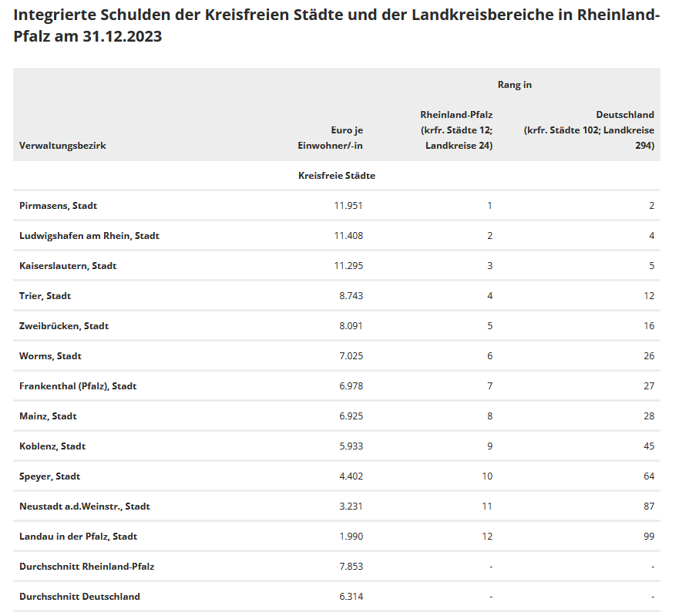
Task: Select the Verwaltungsbezirk column header
Action: tap(62, 146)
